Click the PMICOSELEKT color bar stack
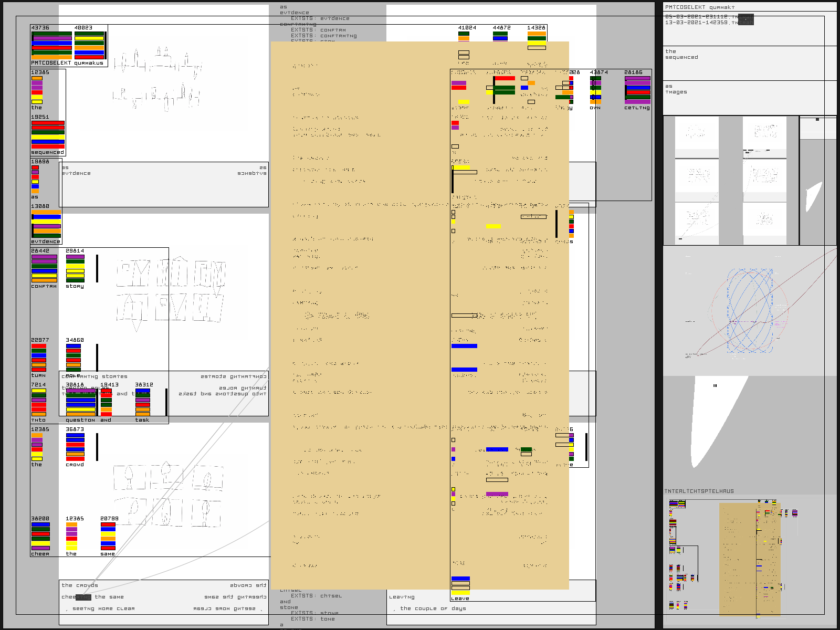The width and height of the screenshot is (840, 630). click(x=51, y=45)
